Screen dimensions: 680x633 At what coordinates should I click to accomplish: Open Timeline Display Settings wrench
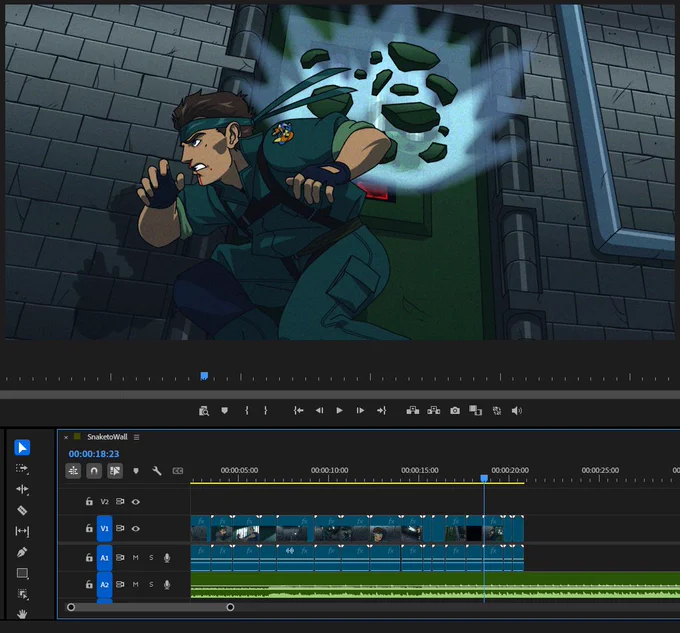(157, 471)
